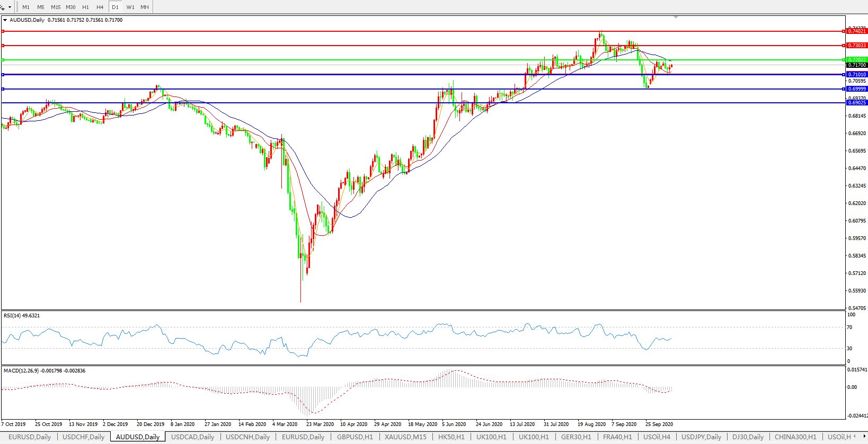The width and height of the screenshot is (868, 444).
Task: Toggle the D1 timeframe button
Action: (115, 7)
